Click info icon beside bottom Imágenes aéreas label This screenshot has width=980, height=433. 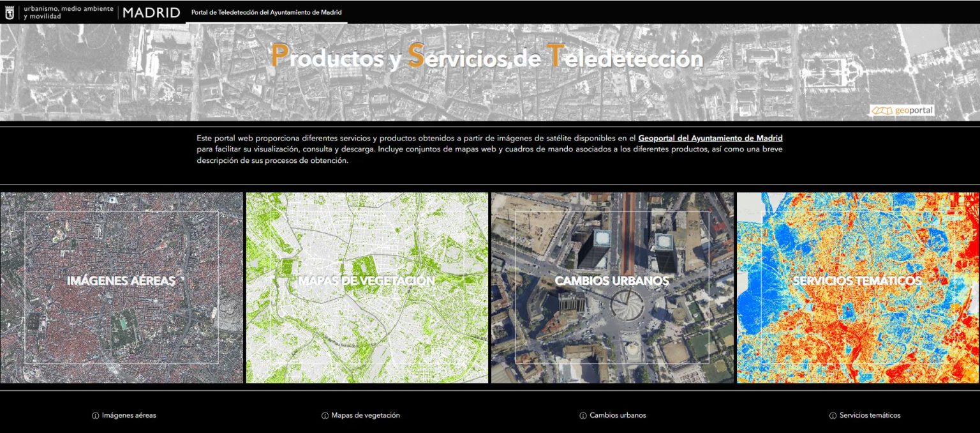tap(96, 416)
